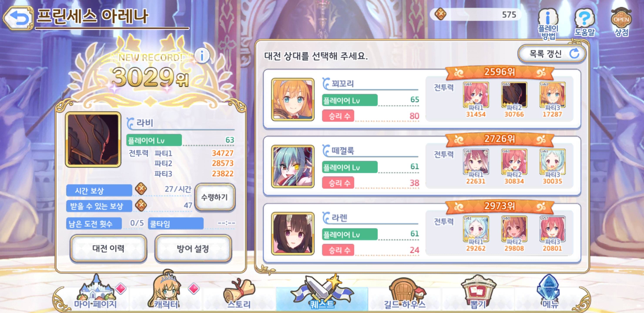Refresh list with 목록 갱신 button
644x313 pixels.
552,54
